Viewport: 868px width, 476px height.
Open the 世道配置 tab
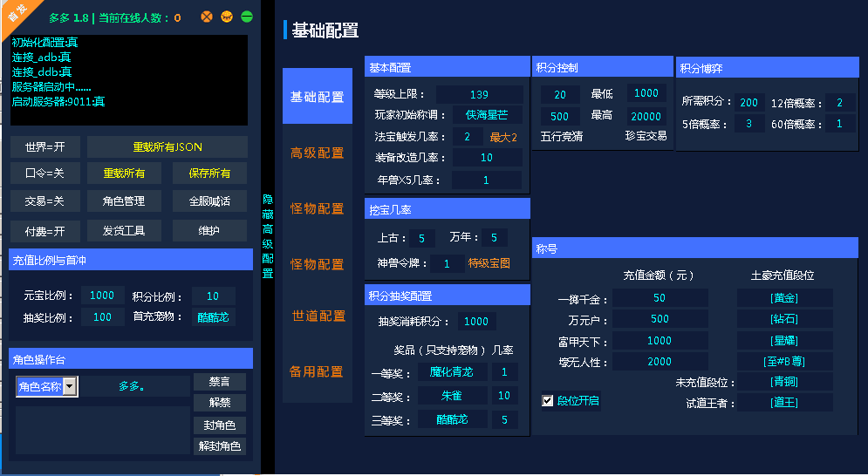[x=318, y=316]
